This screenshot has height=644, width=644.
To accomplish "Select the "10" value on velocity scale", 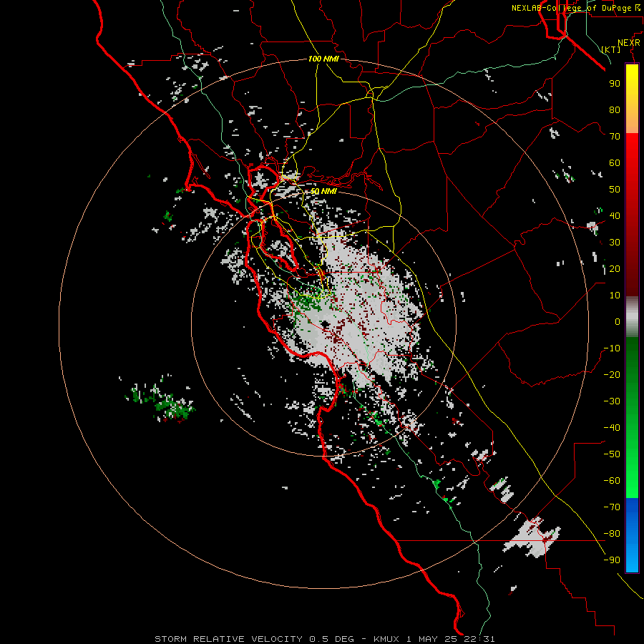I will pyautogui.click(x=615, y=296).
